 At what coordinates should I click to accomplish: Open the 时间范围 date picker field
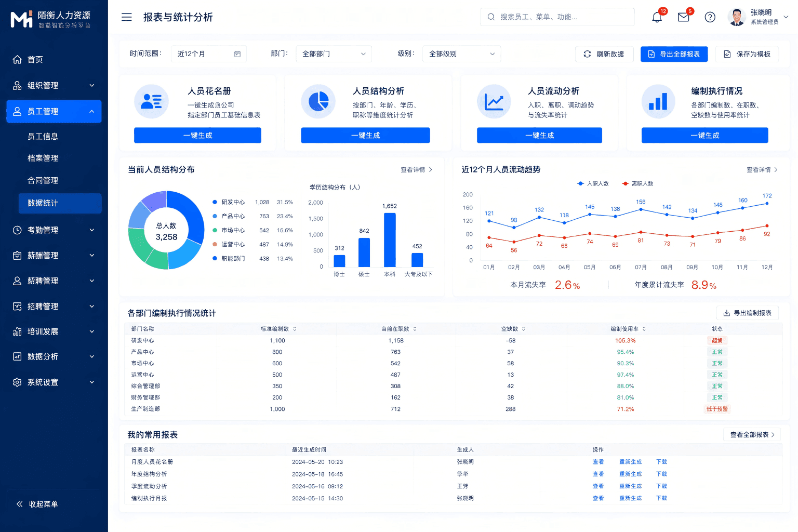pos(209,54)
